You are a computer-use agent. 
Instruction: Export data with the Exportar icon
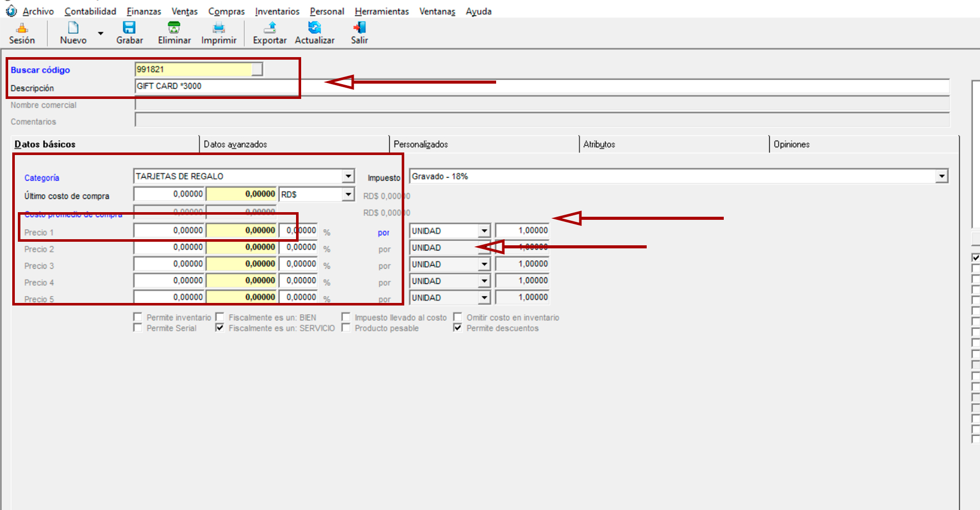click(269, 28)
